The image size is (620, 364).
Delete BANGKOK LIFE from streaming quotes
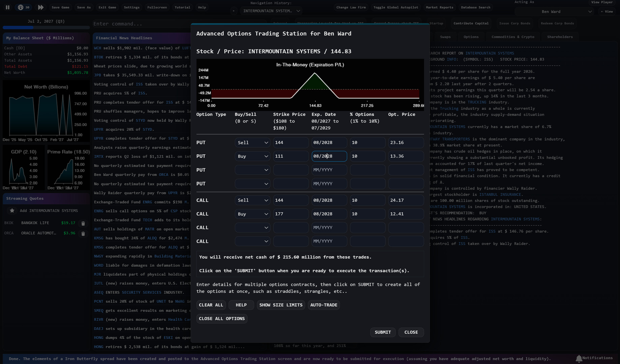83,223
